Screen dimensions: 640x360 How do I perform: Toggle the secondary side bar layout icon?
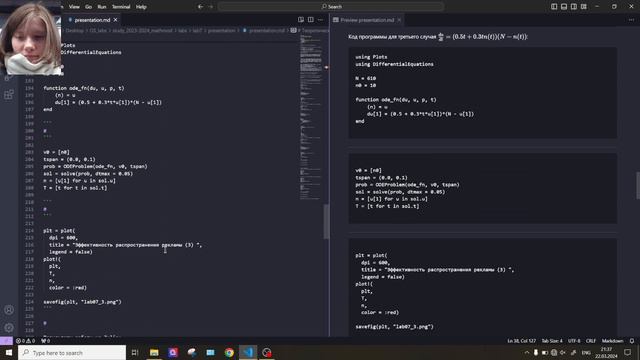pyautogui.click(x=573, y=7)
